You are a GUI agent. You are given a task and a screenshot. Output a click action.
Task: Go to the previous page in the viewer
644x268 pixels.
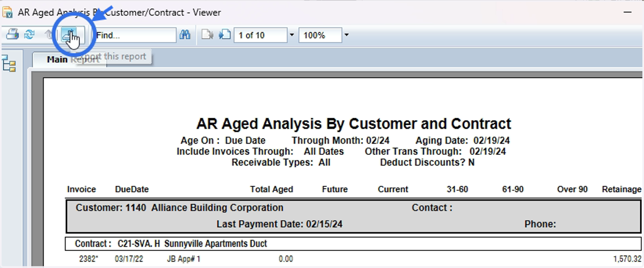tap(208, 35)
